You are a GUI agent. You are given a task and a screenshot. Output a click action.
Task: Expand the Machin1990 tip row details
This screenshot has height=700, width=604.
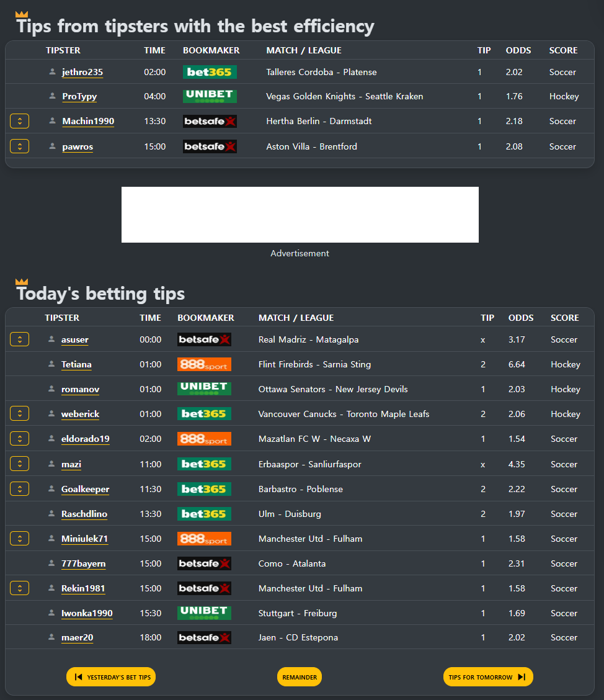click(x=20, y=121)
